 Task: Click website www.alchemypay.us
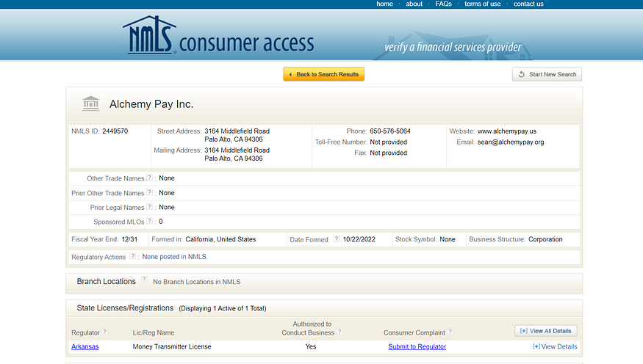(x=507, y=131)
